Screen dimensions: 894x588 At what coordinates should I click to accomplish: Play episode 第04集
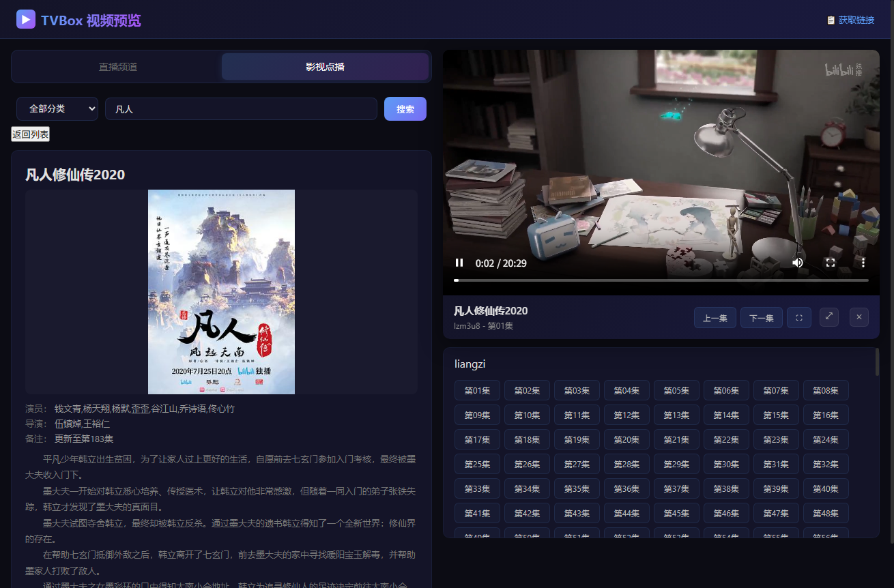pyautogui.click(x=627, y=391)
